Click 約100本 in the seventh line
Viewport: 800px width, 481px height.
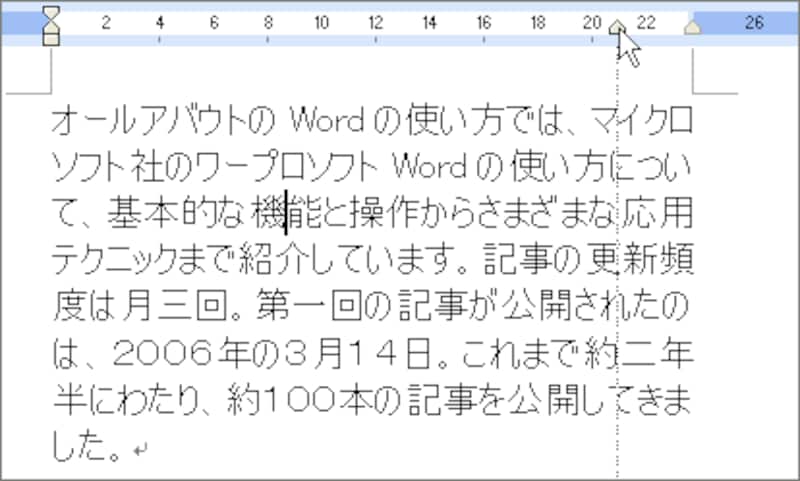coord(300,399)
